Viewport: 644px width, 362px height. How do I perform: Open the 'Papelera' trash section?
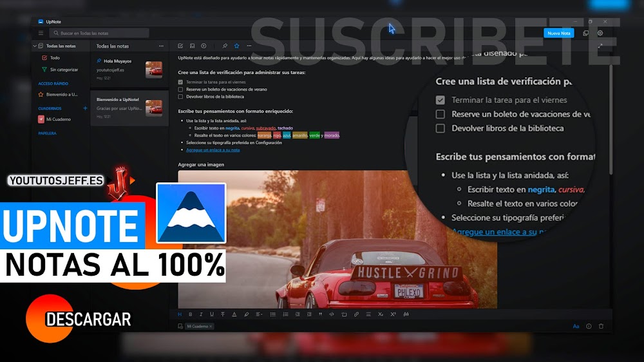47,133
